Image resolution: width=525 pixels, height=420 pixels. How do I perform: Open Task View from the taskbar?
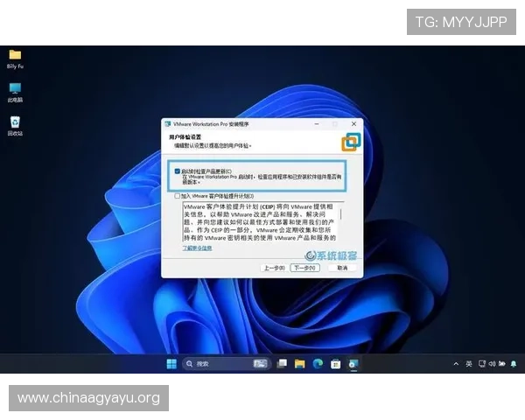point(282,364)
